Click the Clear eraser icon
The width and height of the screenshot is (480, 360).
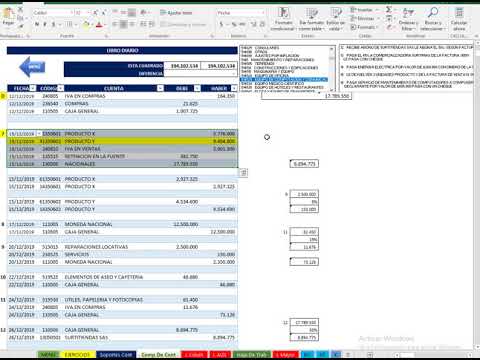coord(389,27)
